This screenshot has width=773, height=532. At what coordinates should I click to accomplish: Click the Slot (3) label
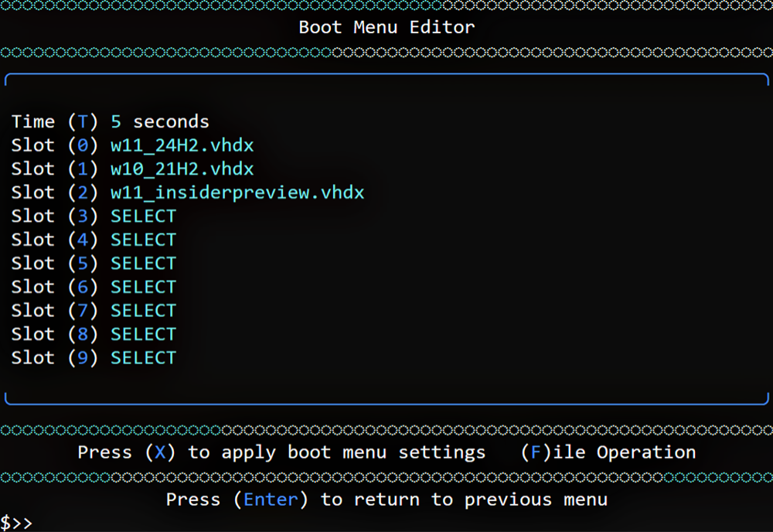(55, 216)
